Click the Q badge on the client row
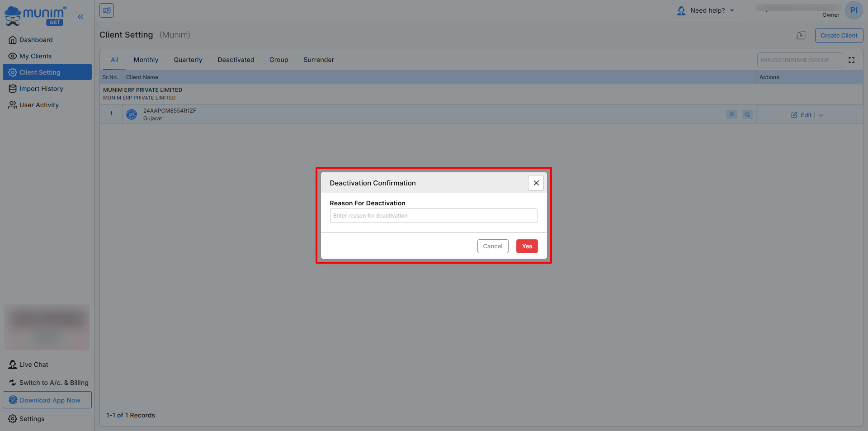 (747, 114)
